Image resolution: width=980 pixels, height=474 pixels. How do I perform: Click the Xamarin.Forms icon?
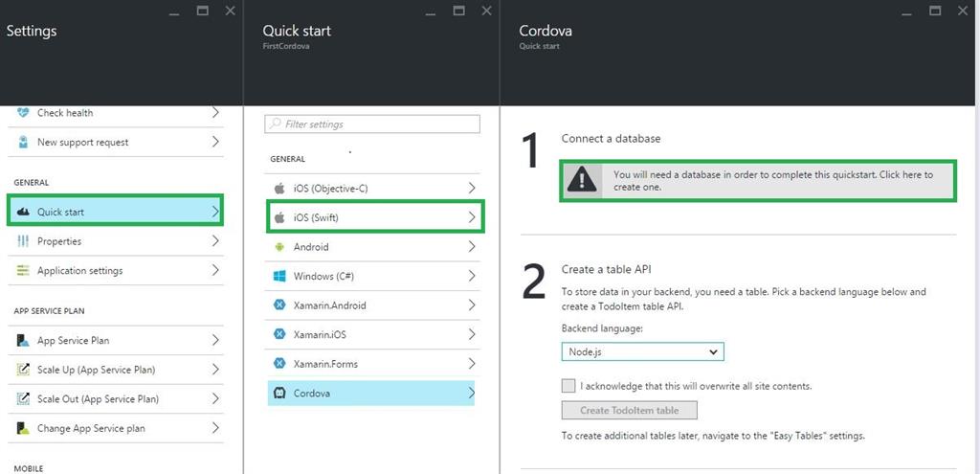click(x=279, y=364)
